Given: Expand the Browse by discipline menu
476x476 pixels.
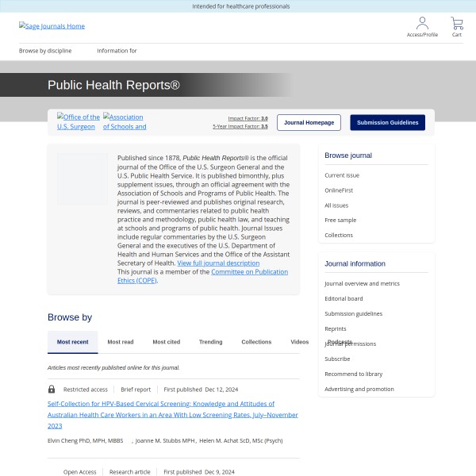Looking at the screenshot, I should click(x=45, y=51).
